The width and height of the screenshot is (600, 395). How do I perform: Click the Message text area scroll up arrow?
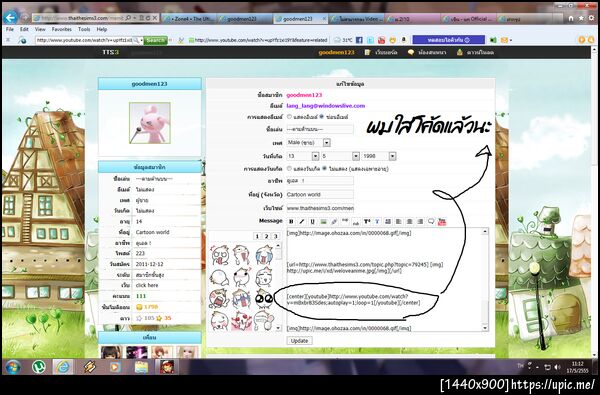click(x=485, y=232)
